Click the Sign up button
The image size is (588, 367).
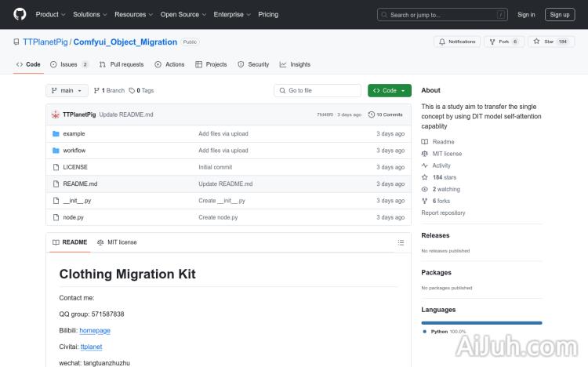(560, 15)
